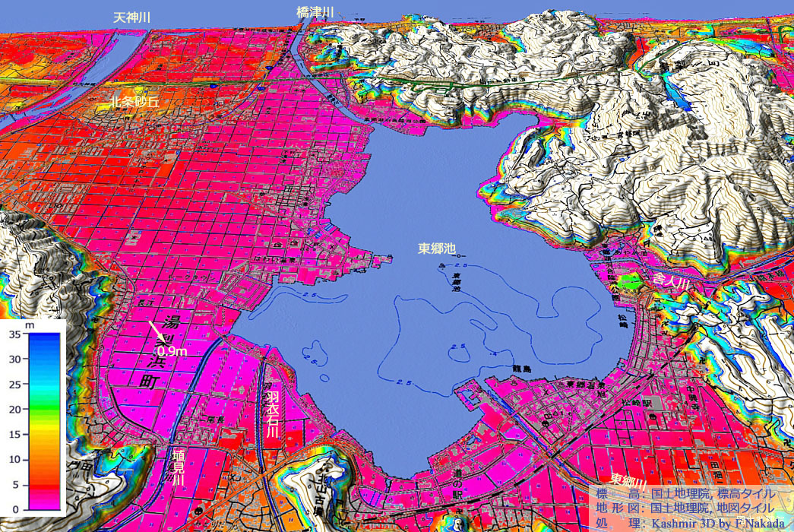794x532 pixels.
Task: Click the 国土地理院, 標高タイル credit line
Action: coord(711,493)
